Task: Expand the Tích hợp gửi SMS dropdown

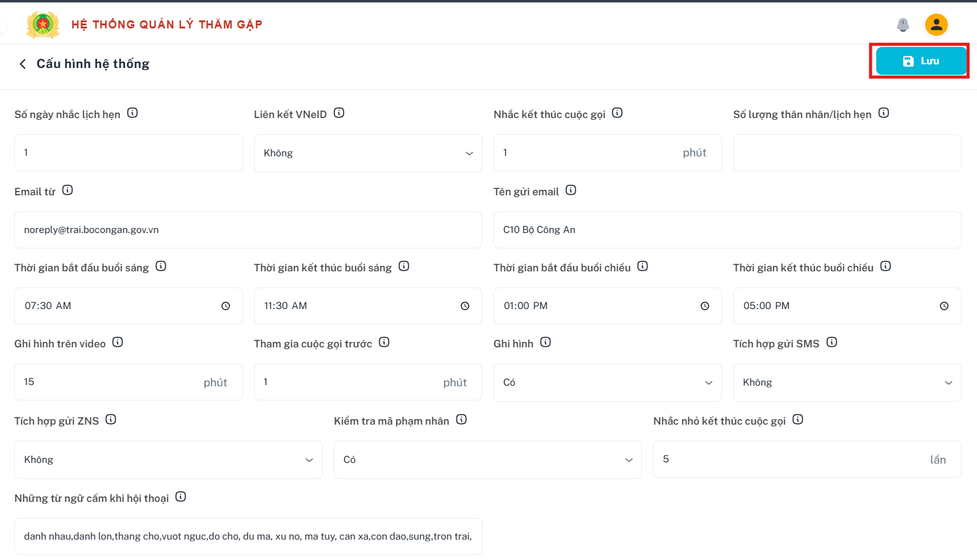Action: click(x=847, y=383)
